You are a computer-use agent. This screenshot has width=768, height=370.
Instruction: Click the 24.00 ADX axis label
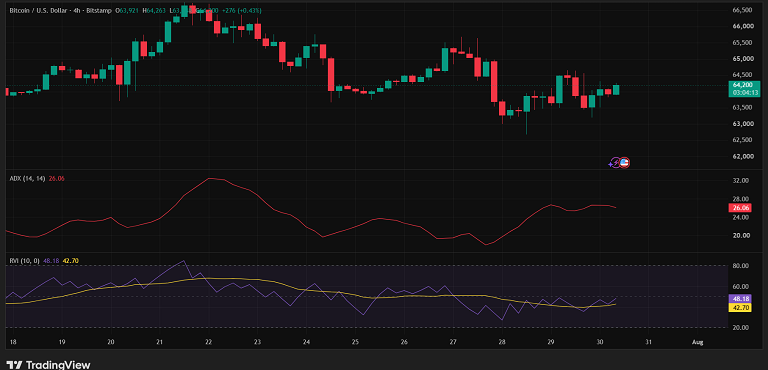click(x=741, y=217)
